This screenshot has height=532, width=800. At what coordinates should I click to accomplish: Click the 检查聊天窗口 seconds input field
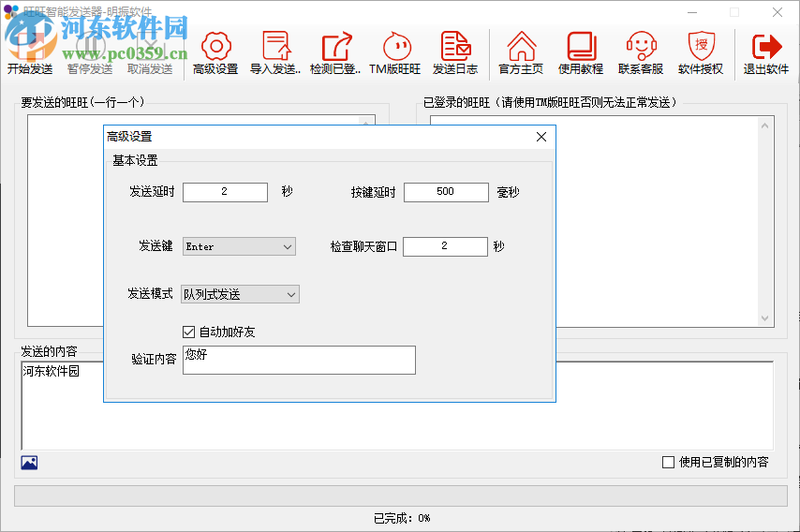(445, 246)
